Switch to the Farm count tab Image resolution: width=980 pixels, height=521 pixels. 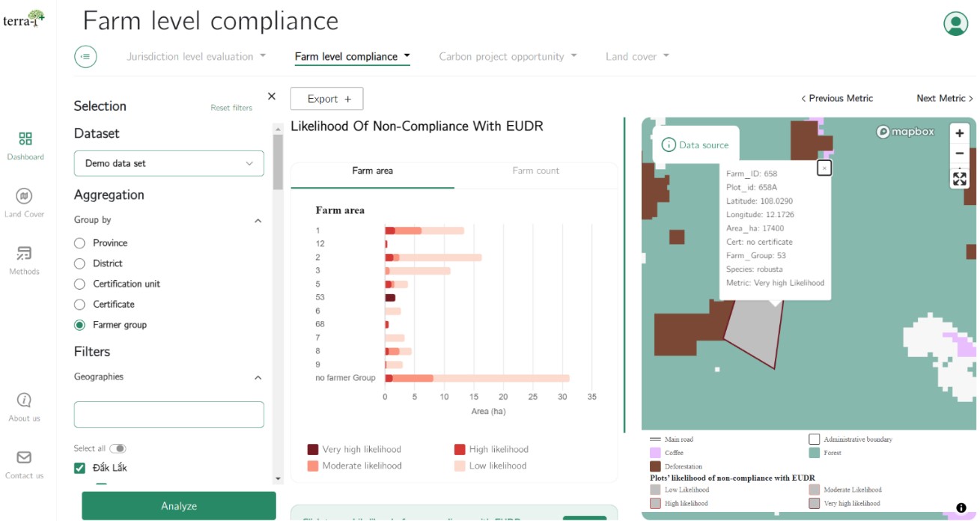click(535, 171)
